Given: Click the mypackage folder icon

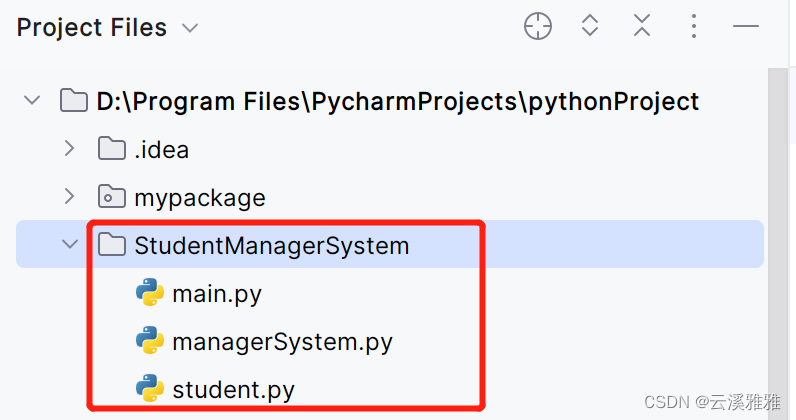Looking at the screenshot, I should (111, 198).
